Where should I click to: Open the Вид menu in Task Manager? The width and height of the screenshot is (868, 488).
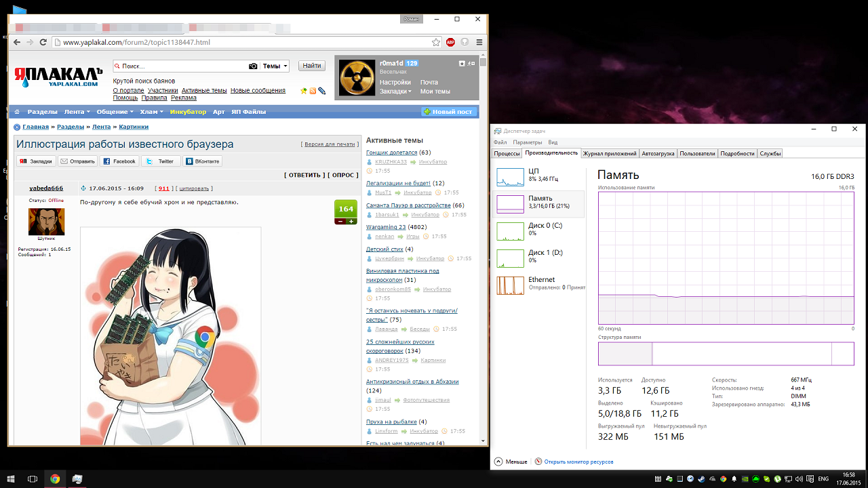tap(553, 142)
